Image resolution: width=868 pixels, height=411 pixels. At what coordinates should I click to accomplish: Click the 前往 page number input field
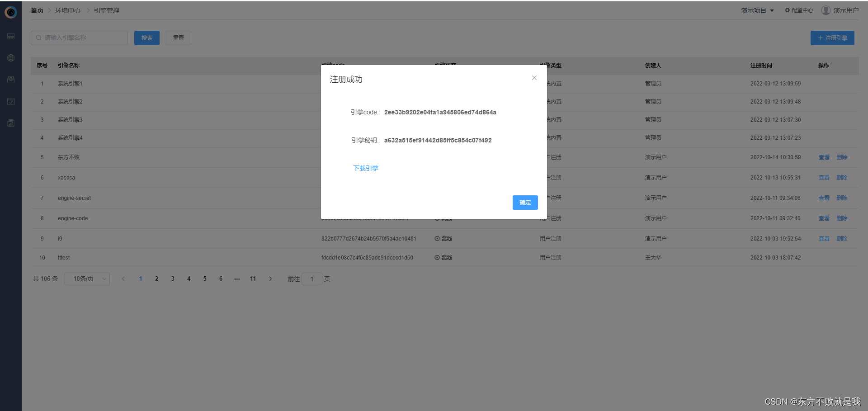[x=311, y=279]
